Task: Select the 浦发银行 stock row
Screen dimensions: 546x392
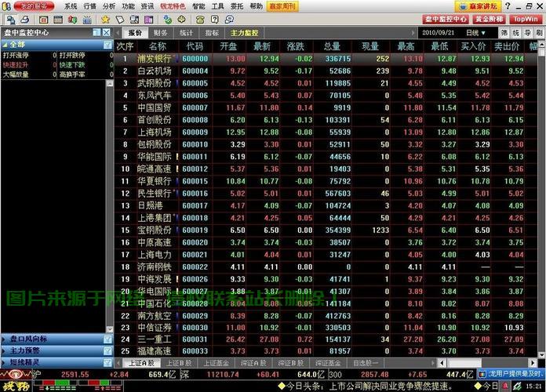Action: click(x=326, y=59)
